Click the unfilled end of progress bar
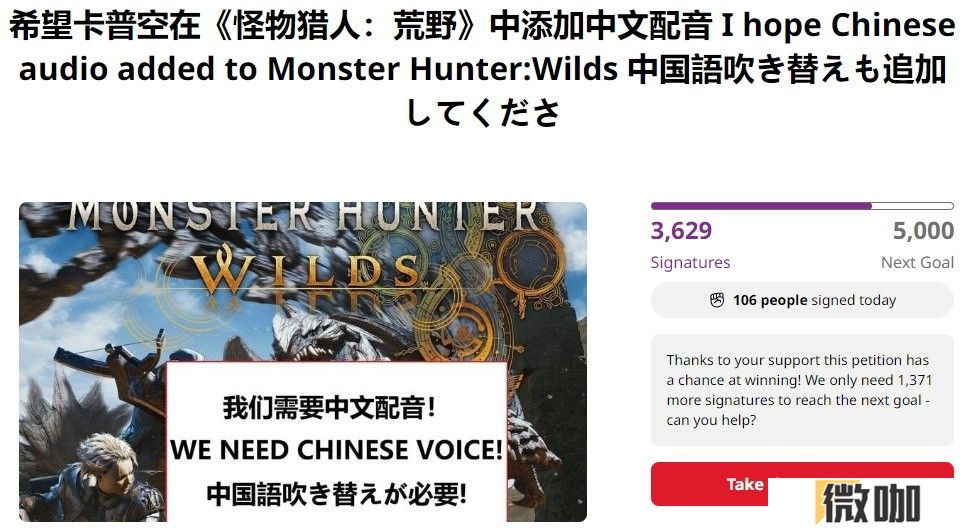Viewport: 968px width, 528px height. [x=912, y=206]
